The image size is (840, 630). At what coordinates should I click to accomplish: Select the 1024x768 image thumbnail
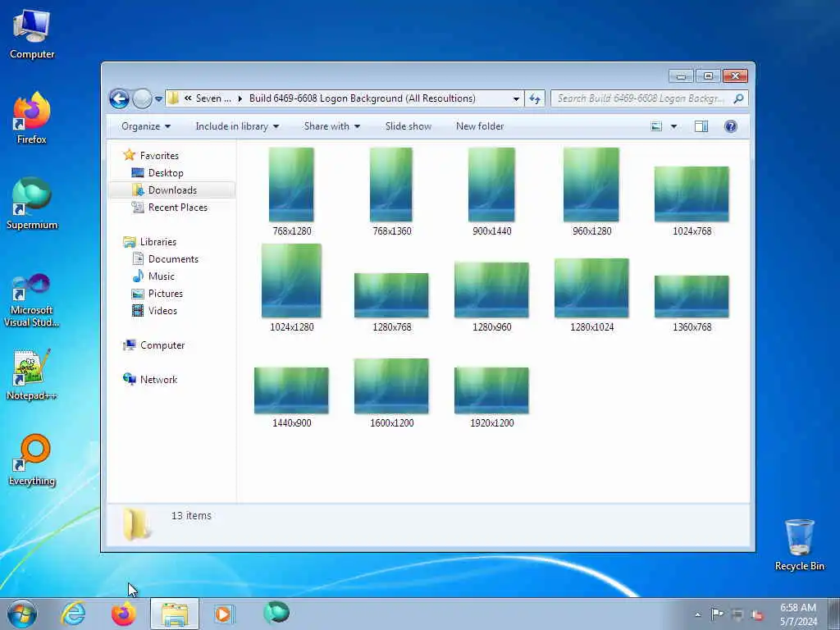pos(692,194)
